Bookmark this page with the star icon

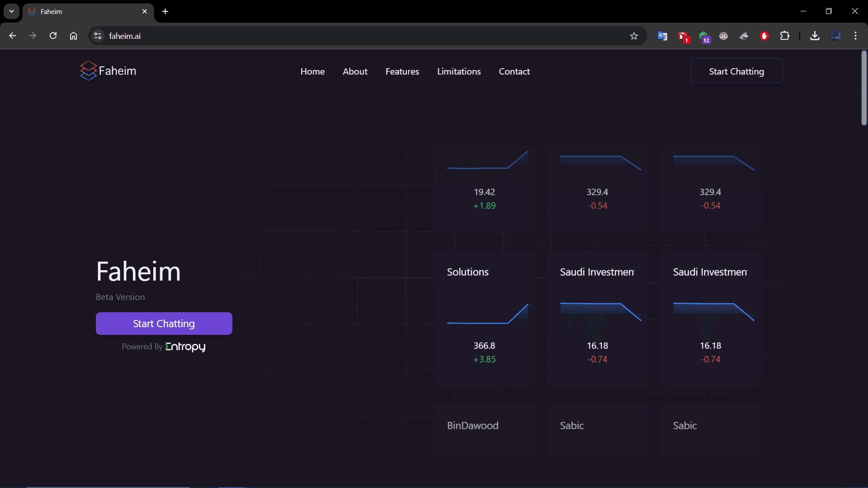(634, 36)
